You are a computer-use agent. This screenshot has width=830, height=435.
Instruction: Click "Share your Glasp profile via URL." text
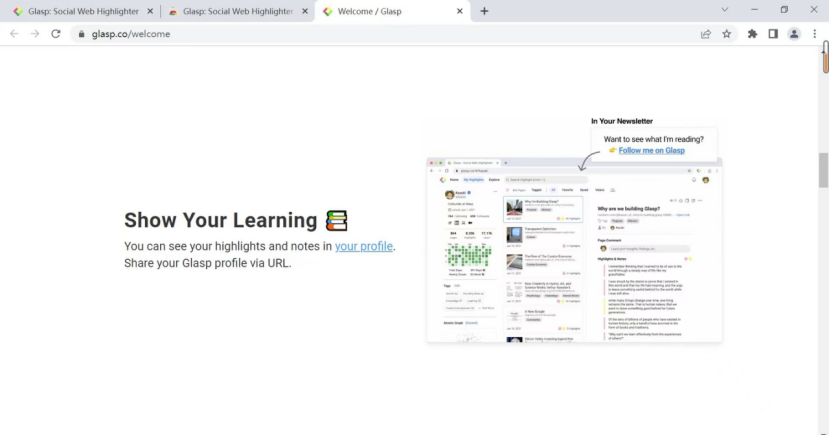[x=208, y=263]
